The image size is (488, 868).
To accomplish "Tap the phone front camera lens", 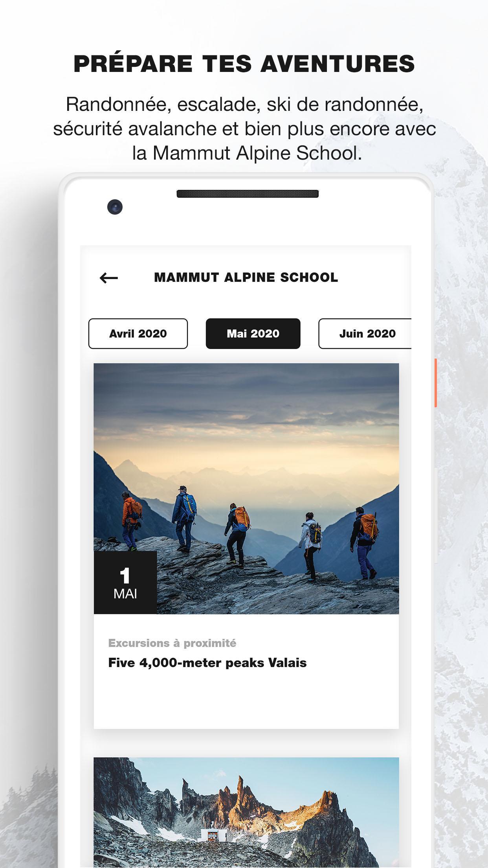I will [115, 207].
